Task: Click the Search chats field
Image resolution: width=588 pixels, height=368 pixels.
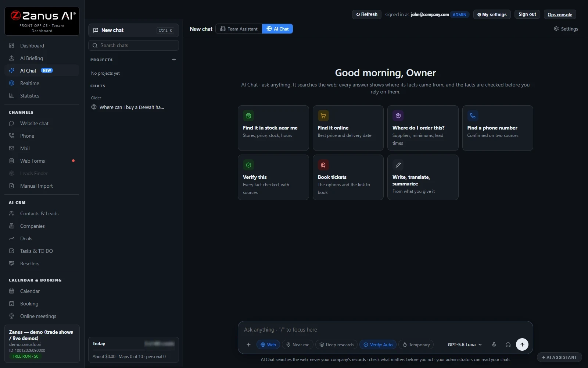Action: point(133,45)
